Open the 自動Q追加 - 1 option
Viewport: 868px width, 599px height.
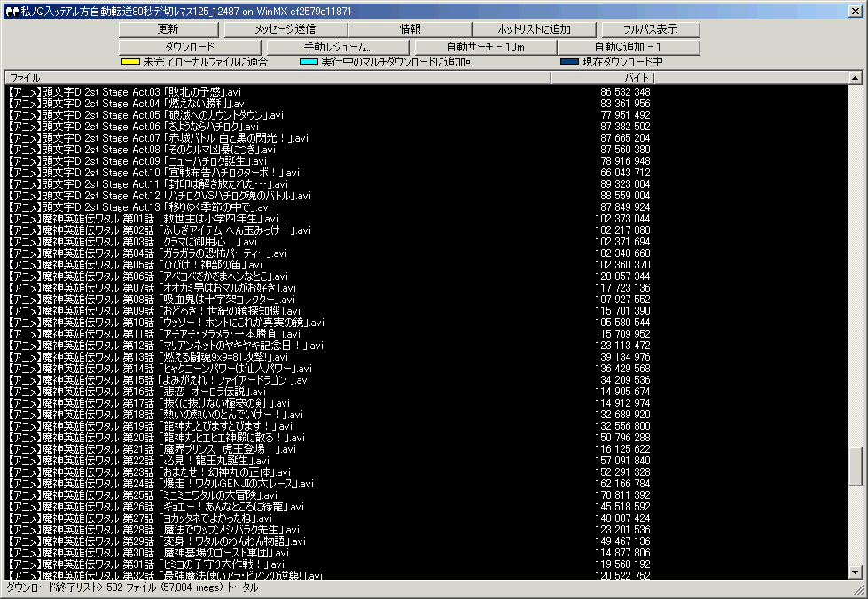click(628, 46)
